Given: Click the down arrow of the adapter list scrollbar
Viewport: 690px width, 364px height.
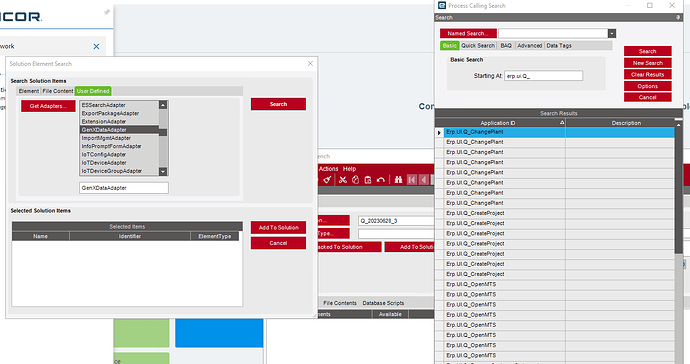Looking at the screenshot, I should (163, 172).
